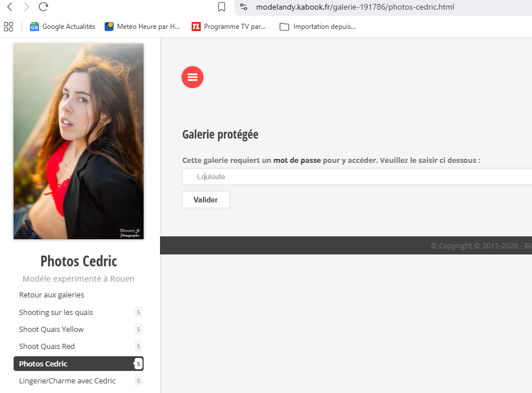The image size is (532, 393).
Task: Open the Lingerie/Charme avec Cedric gallery
Action: [67, 381]
